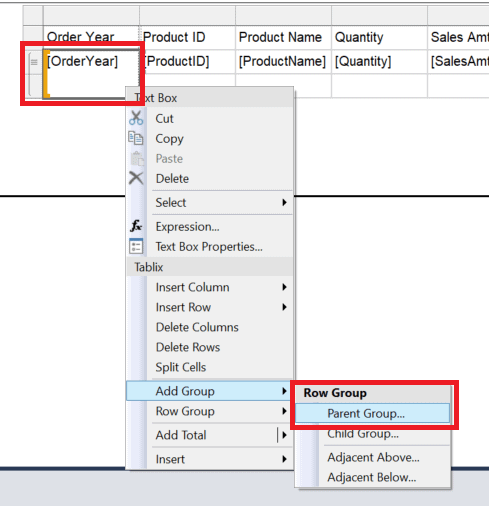Click the Cut scissors icon
The height and width of the screenshot is (506, 489).
click(136, 118)
